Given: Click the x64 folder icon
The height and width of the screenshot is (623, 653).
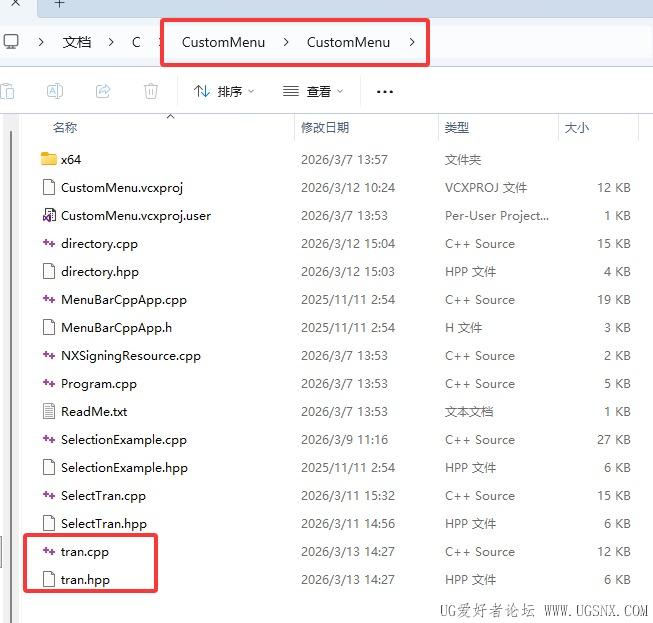Looking at the screenshot, I should coord(49,159).
